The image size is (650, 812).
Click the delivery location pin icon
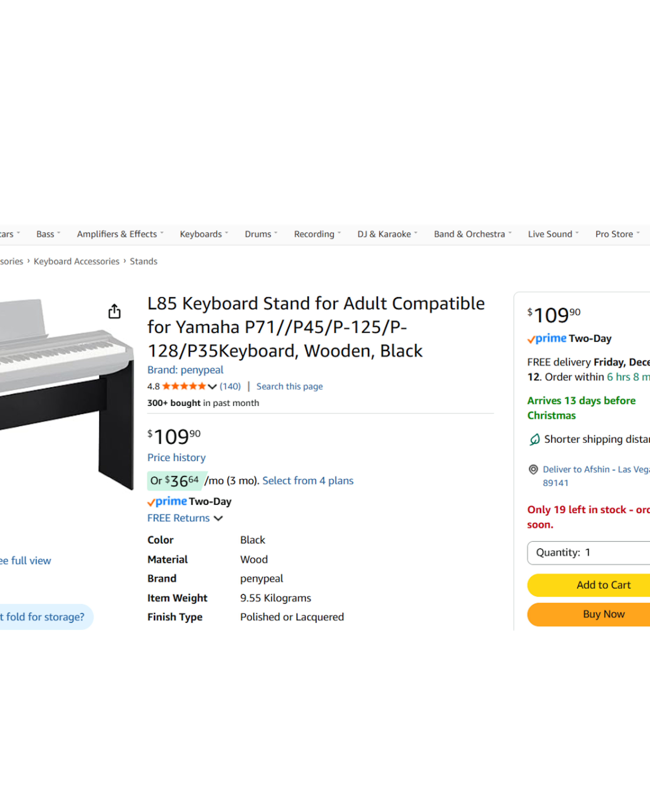(533, 469)
